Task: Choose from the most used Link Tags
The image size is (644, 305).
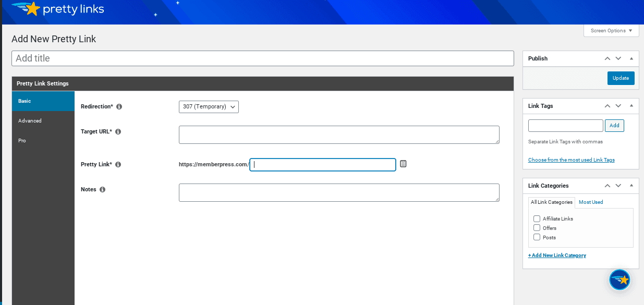Action: click(571, 160)
